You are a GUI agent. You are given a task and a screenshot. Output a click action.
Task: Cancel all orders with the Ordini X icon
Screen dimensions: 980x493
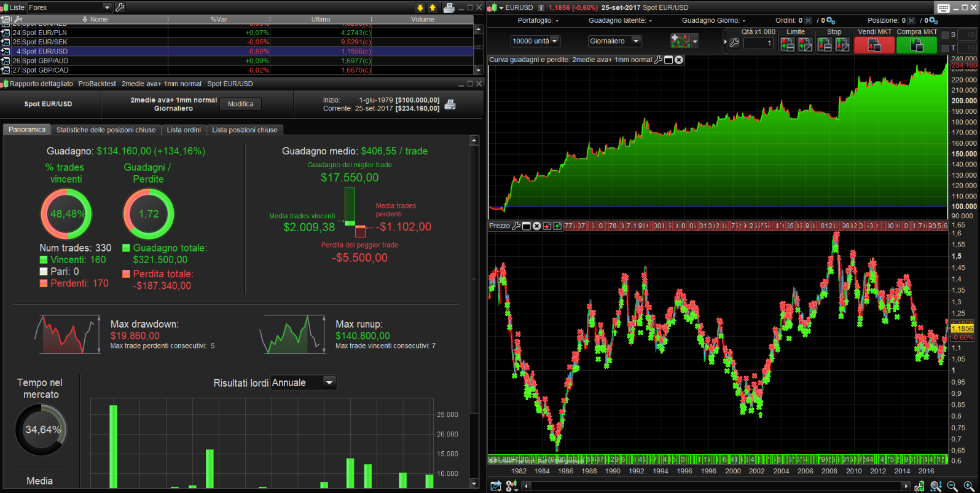pyautogui.click(x=809, y=20)
